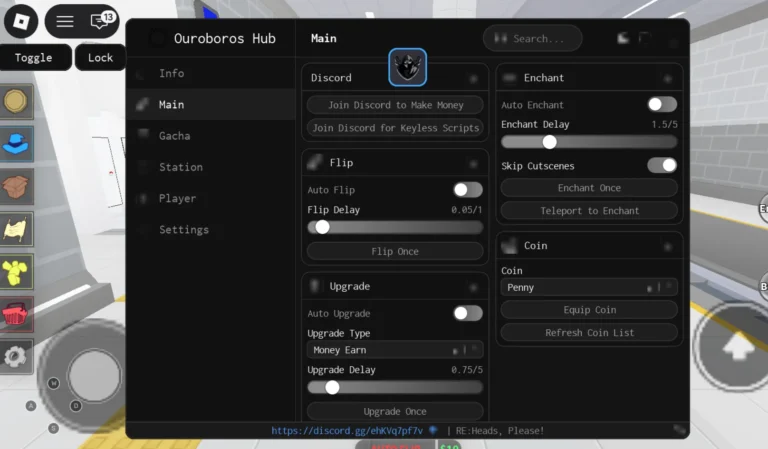The image size is (768, 449).
Task: Click the Enchant Delay value 1.5/5
Action: pos(664,124)
